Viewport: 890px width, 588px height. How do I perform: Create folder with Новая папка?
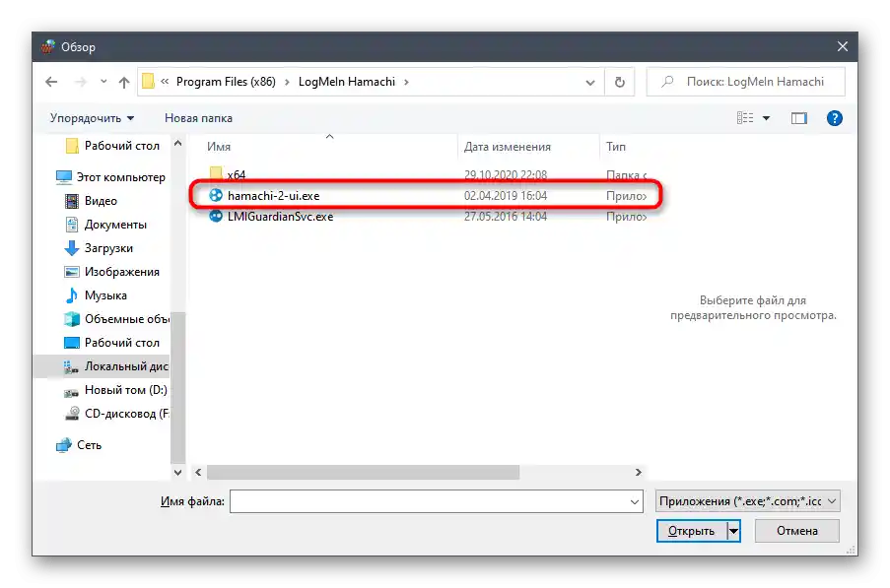199,118
